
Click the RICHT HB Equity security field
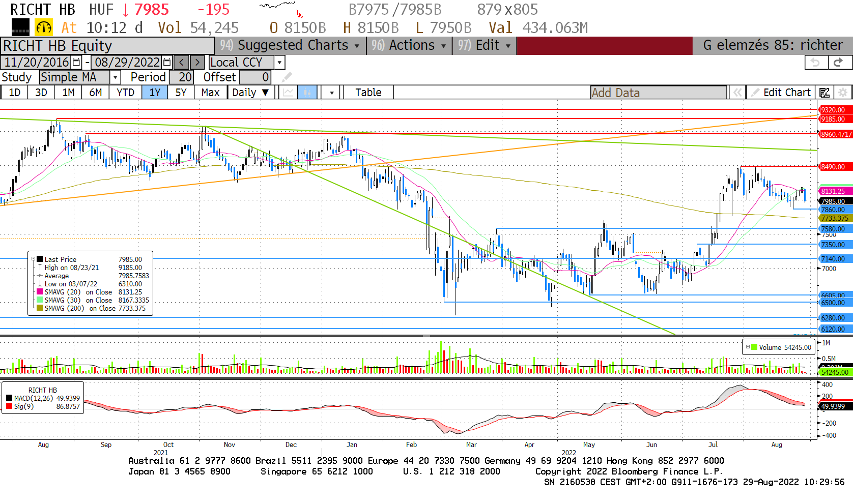(107, 46)
